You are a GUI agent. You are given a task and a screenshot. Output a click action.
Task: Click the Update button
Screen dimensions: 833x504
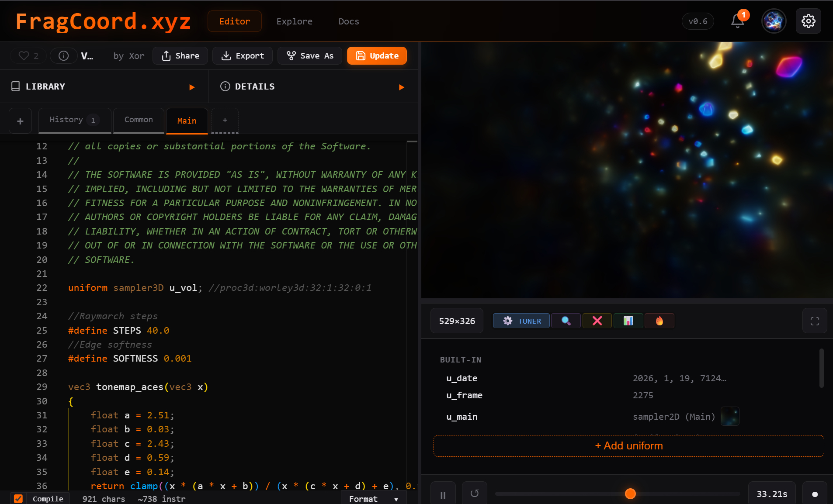tap(377, 56)
